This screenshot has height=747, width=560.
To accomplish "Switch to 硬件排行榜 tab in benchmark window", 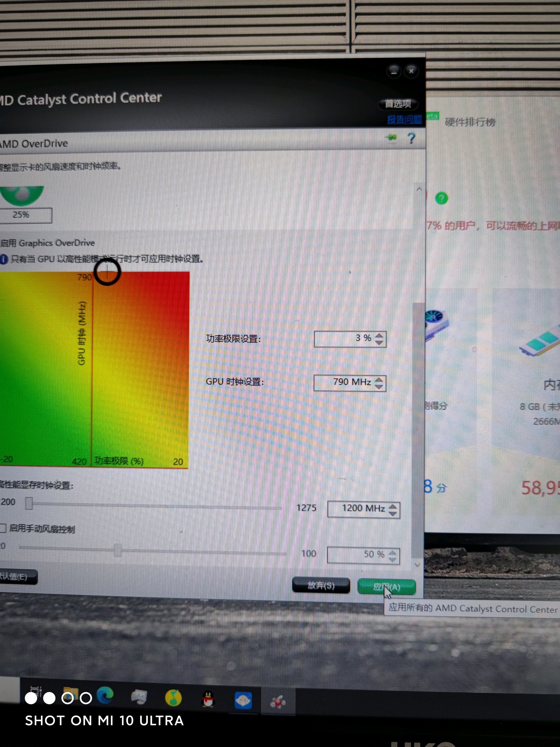I will pyautogui.click(x=470, y=122).
